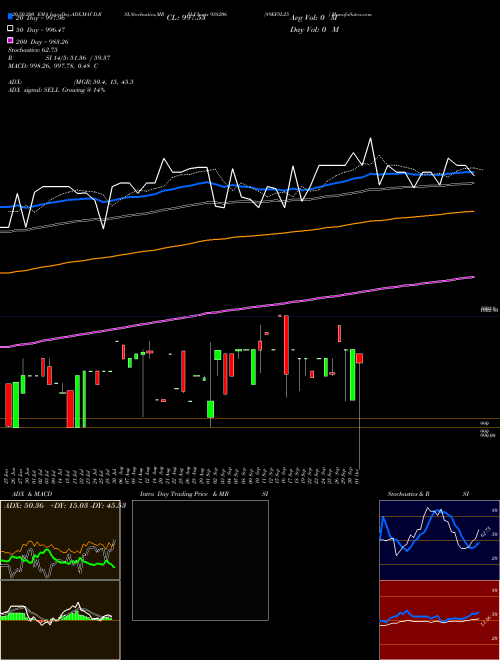Click the 'MACD: 998.26, 997.78, 0.48' line
Viewport: 500px width, 660px height.
(53, 66)
